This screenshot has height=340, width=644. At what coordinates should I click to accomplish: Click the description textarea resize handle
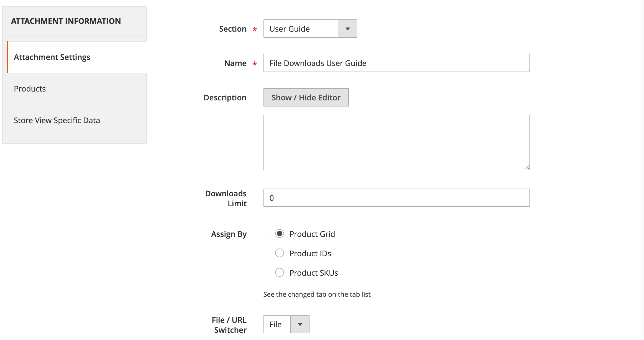point(527,167)
